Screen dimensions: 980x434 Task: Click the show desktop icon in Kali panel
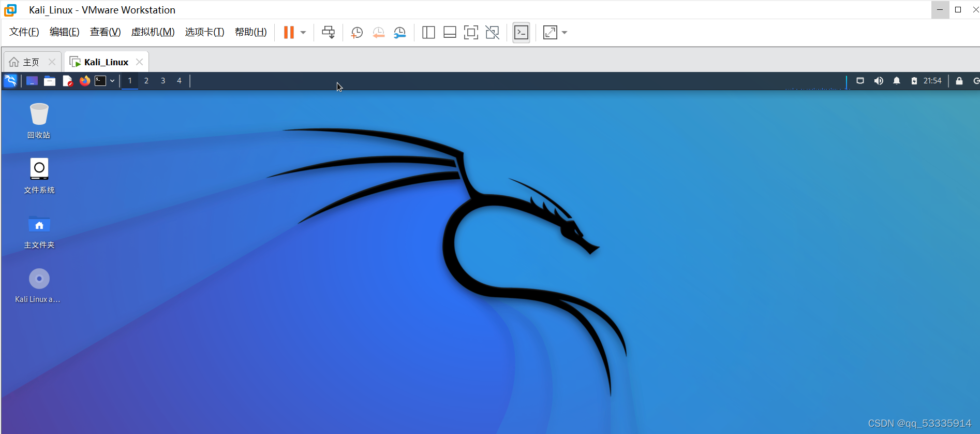[32, 81]
